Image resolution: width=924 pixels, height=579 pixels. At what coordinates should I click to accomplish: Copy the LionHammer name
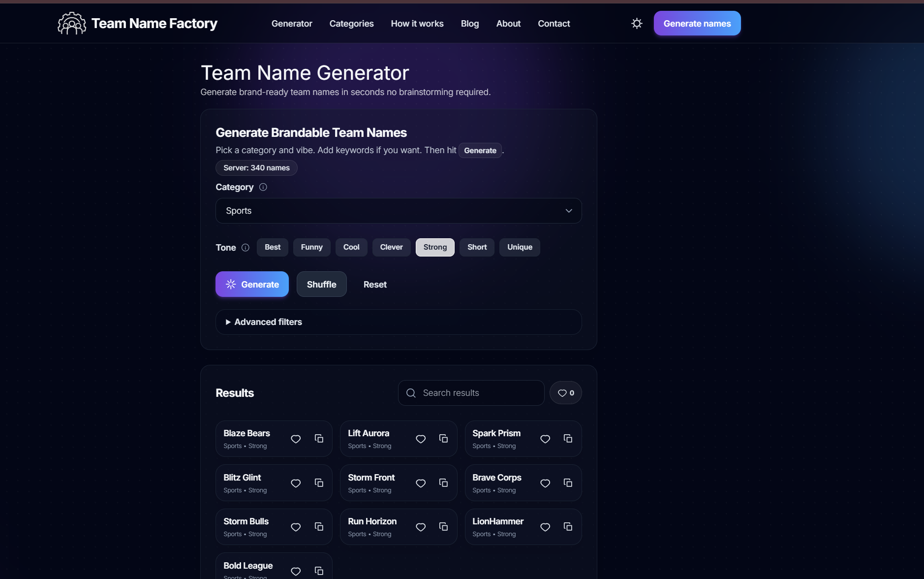tap(568, 527)
